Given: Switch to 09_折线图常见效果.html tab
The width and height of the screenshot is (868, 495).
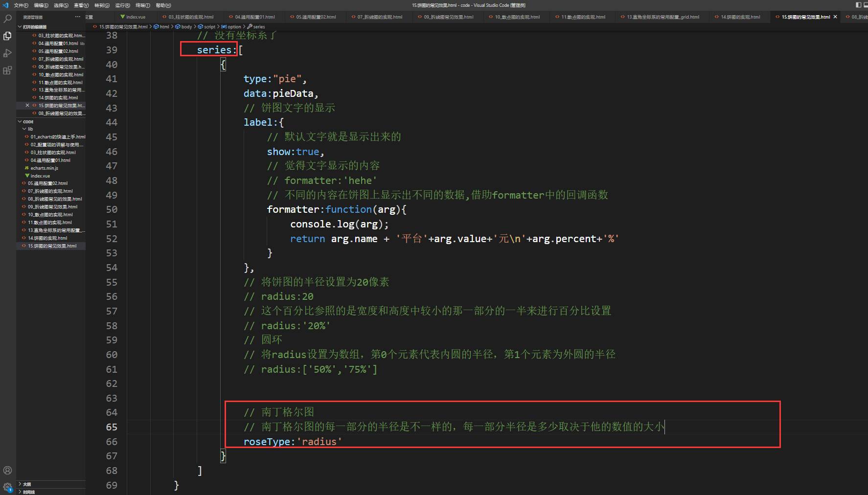Looking at the screenshot, I should [449, 17].
